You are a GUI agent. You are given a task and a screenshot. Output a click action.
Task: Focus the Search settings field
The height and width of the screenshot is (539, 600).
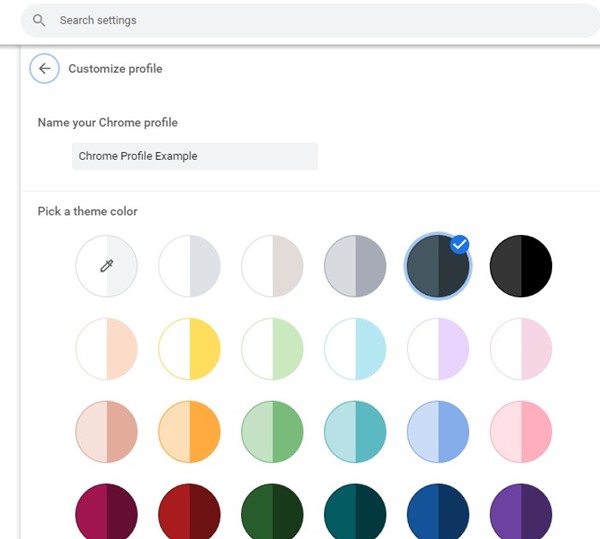click(x=310, y=21)
